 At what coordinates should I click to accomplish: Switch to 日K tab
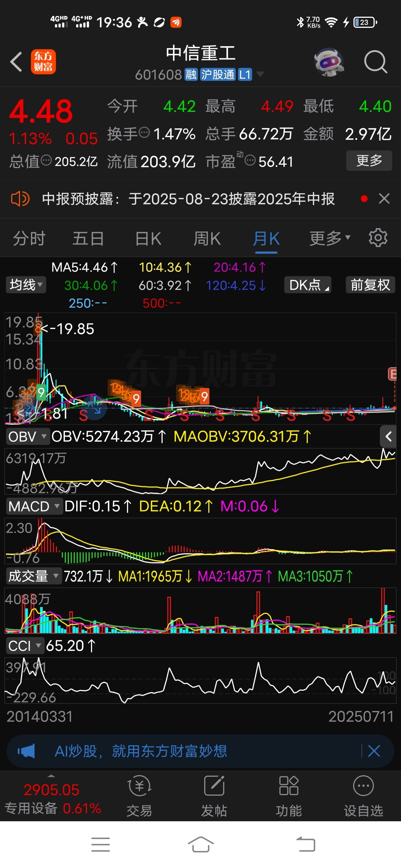(148, 238)
